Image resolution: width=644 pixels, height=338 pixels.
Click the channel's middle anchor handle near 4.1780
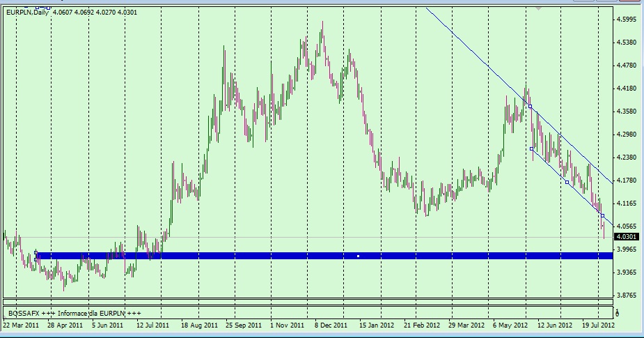[567, 182]
